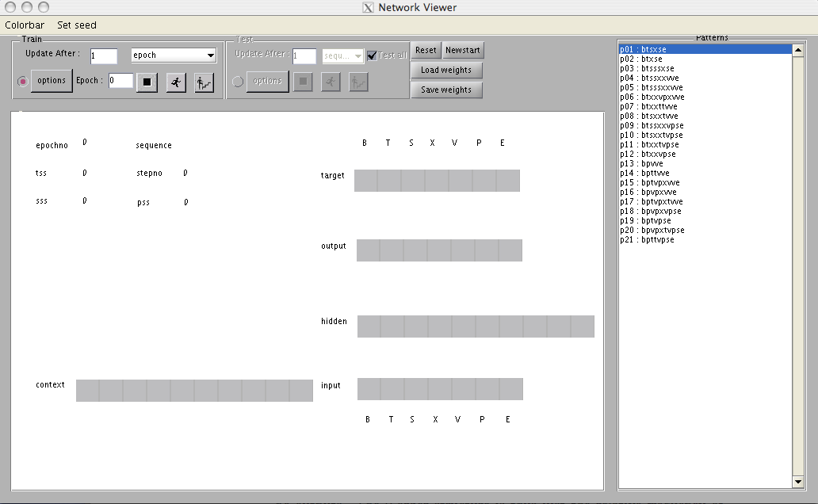
Task: Click the Newstart button
Action: (x=463, y=50)
